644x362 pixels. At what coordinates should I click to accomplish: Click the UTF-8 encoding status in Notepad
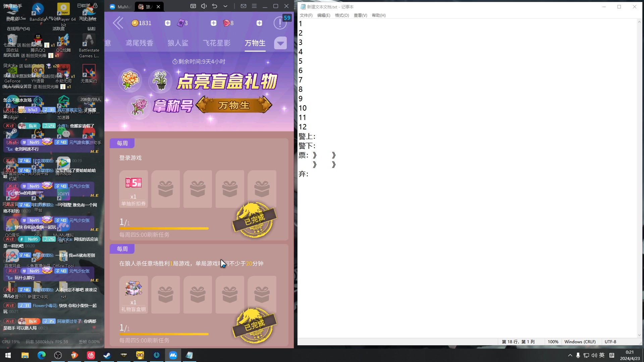point(610,342)
